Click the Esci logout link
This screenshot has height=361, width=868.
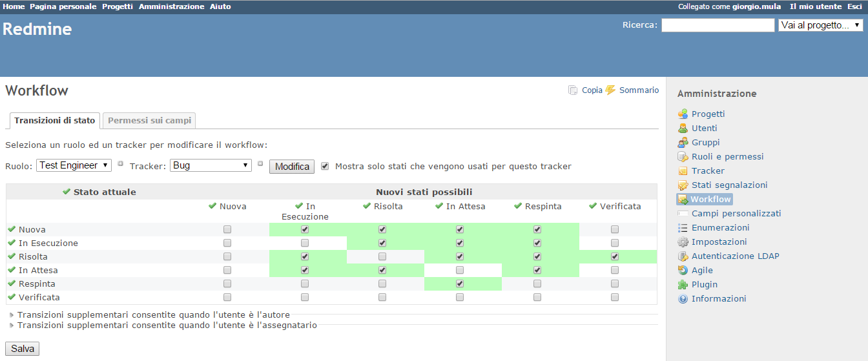(x=854, y=6)
